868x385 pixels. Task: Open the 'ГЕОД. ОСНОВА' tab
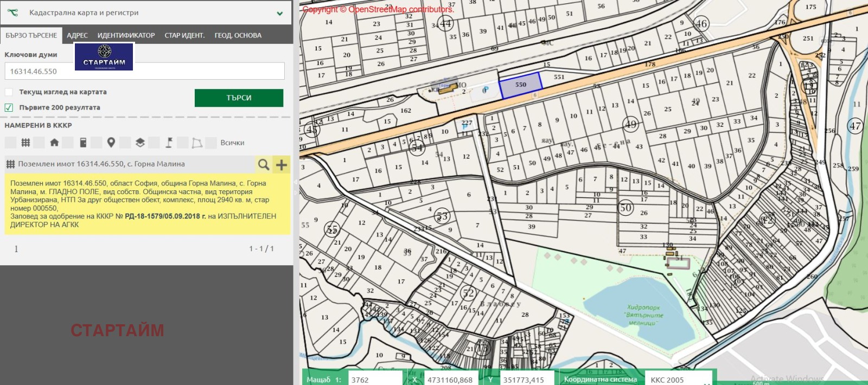(x=238, y=35)
